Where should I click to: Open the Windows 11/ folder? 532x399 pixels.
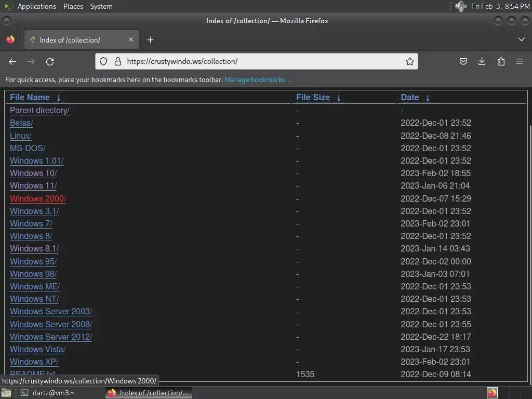pos(33,185)
